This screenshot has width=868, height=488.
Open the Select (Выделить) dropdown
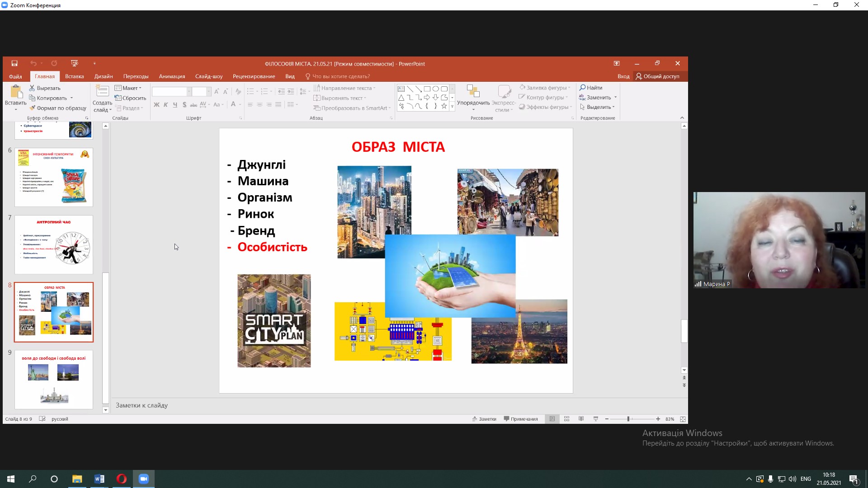(x=598, y=107)
